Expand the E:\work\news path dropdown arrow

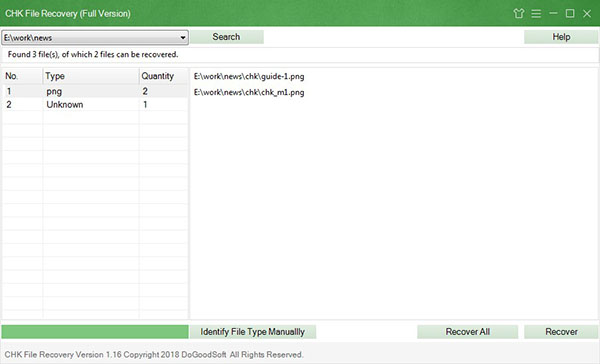[x=183, y=38]
